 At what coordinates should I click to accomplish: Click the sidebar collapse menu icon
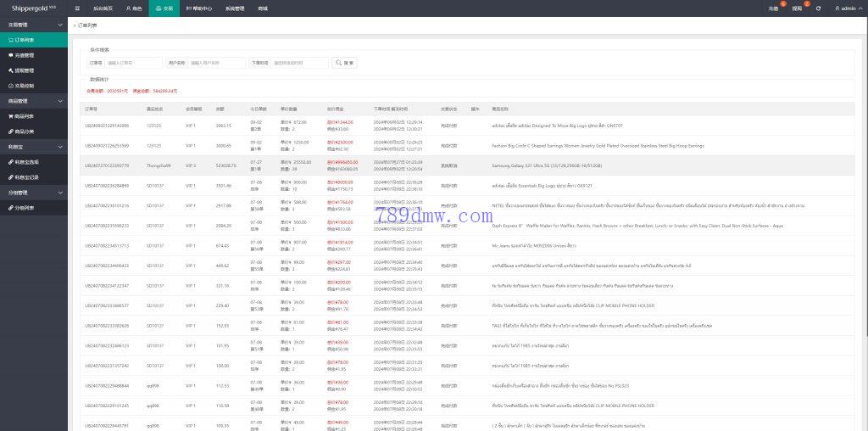pos(77,8)
